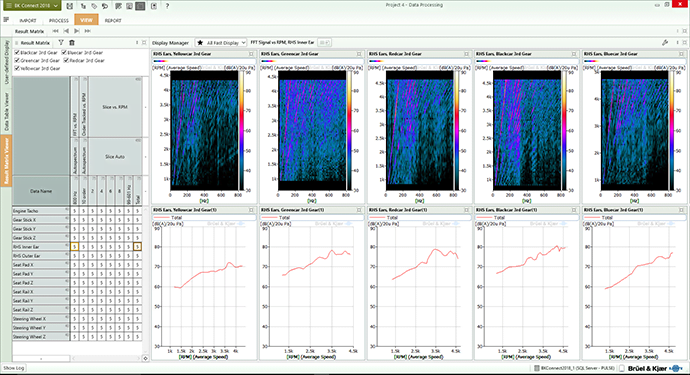Image resolution: width=690 pixels, height=375 pixels.
Task: Toggle the Redcar 3rd Gear checkbox
Action: click(66, 60)
